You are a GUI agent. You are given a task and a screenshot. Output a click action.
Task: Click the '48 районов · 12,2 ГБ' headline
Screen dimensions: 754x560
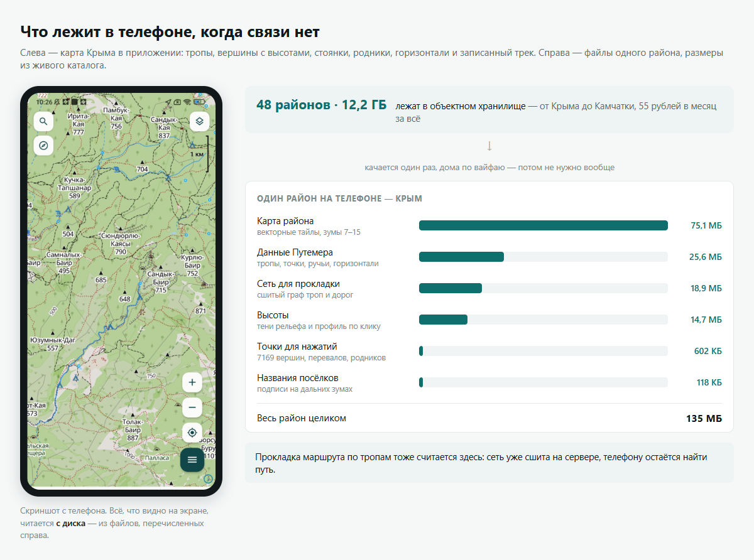coord(322,105)
